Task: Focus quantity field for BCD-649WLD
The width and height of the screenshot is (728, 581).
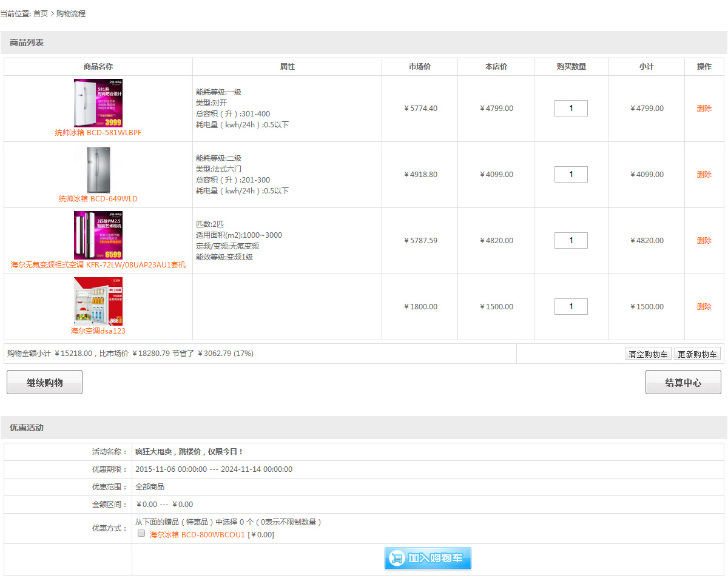Action: pyautogui.click(x=571, y=175)
